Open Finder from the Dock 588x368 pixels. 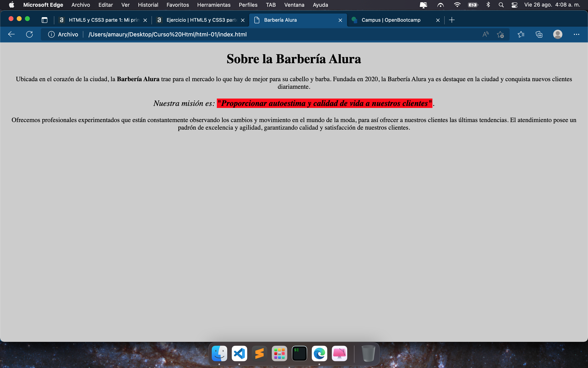(219, 353)
